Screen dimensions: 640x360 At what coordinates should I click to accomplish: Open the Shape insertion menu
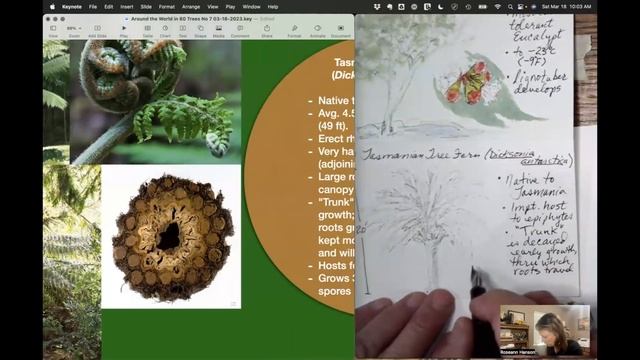tap(200, 30)
